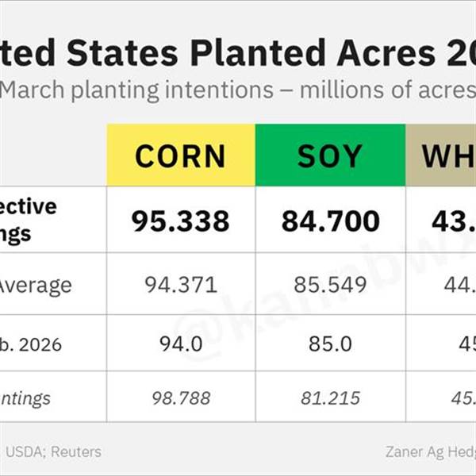Image resolution: width=476 pixels, height=476 pixels.
Task: Click the italic soy value 81.215
Action: pyautogui.click(x=330, y=397)
